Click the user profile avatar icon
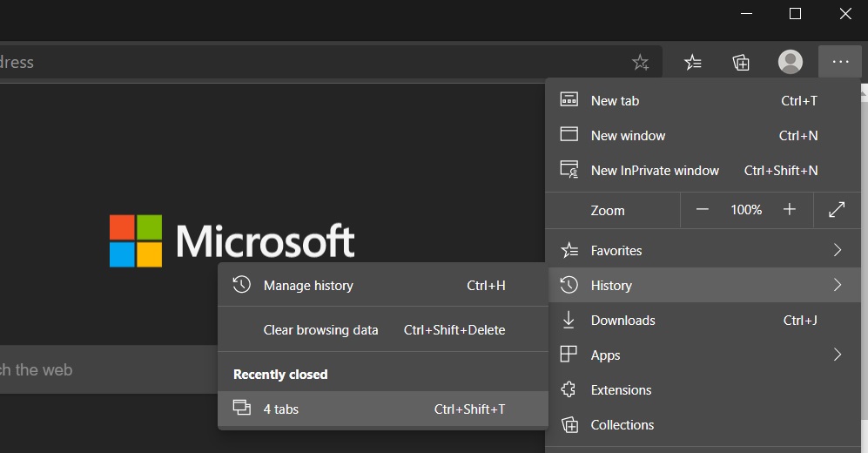The width and height of the screenshot is (868, 453). click(x=790, y=62)
